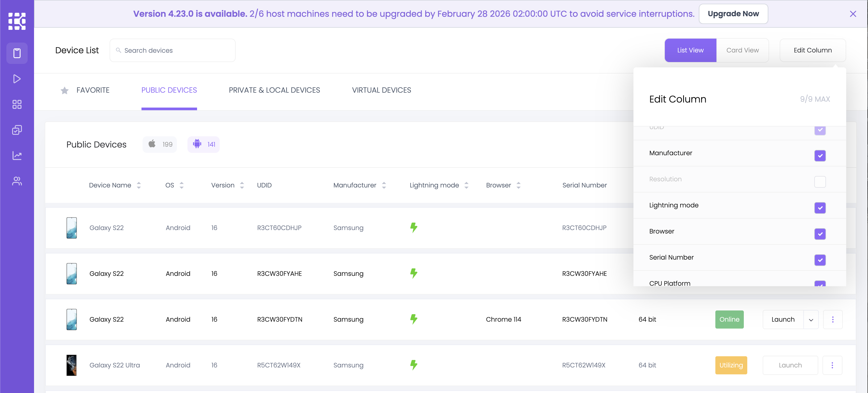868x393 pixels.
Task: Click the Upgrade Now button
Action: [x=733, y=14]
